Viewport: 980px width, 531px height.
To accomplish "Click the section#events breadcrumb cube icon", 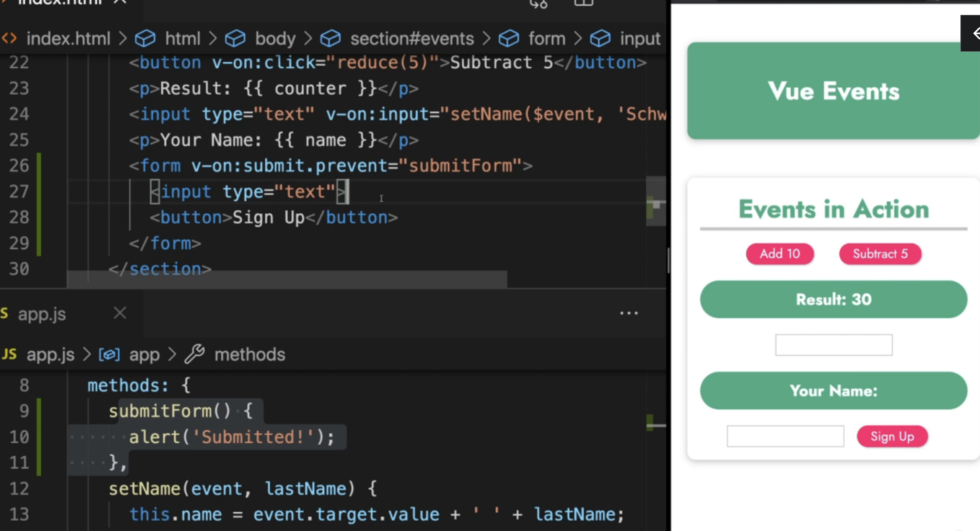I will 330,38.
